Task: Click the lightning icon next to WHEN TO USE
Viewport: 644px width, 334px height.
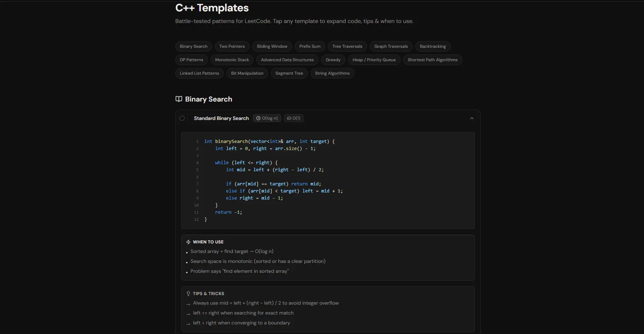Action: [188, 242]
